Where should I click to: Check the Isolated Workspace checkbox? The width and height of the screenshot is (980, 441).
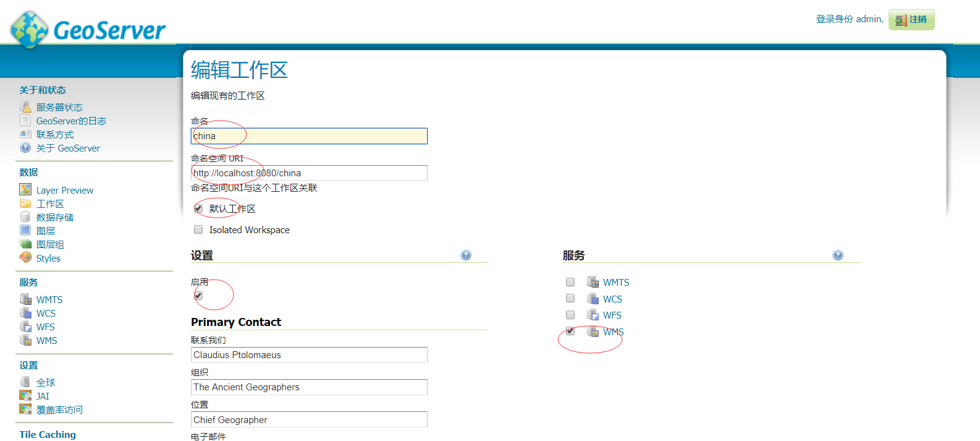tap(198, 229)
